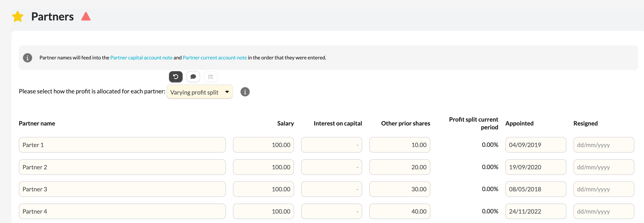
Task: Click the Other prior shares field showing 40.00
Action: click(400, 211)
